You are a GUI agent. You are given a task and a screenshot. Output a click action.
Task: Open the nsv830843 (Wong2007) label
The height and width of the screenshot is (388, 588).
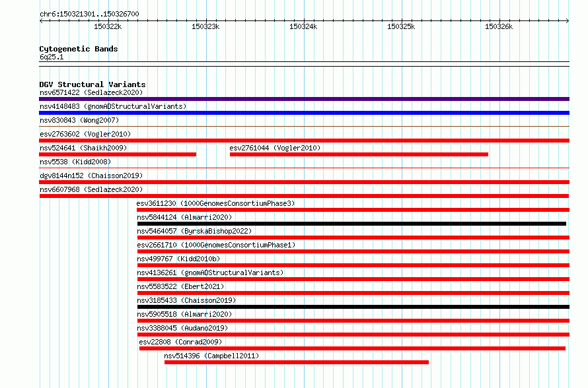click(79, 120)
